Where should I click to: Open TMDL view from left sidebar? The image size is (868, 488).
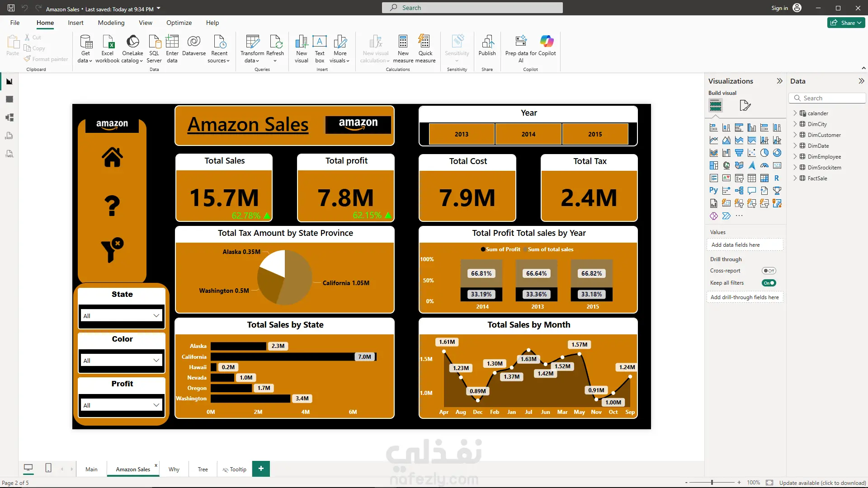click(x=9, y=154)
